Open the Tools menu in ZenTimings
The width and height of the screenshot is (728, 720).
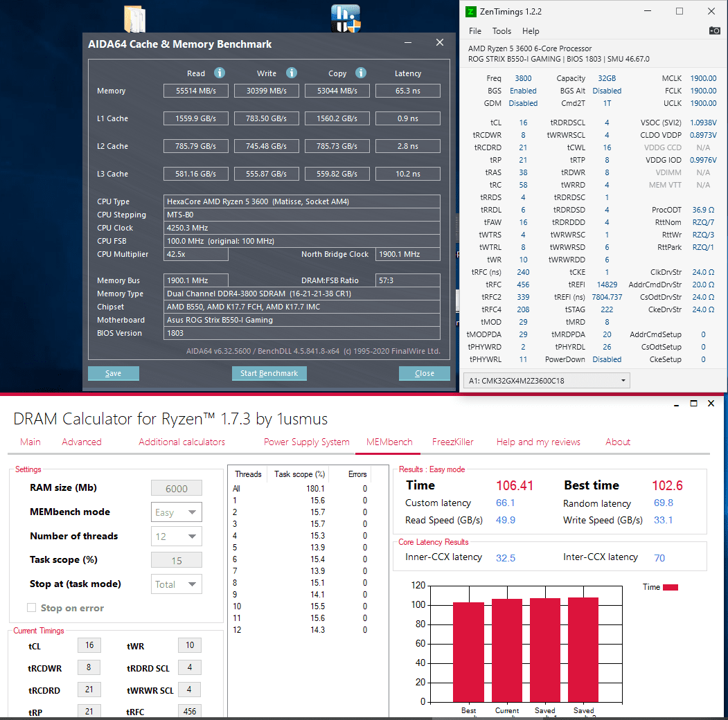[501, 31]
